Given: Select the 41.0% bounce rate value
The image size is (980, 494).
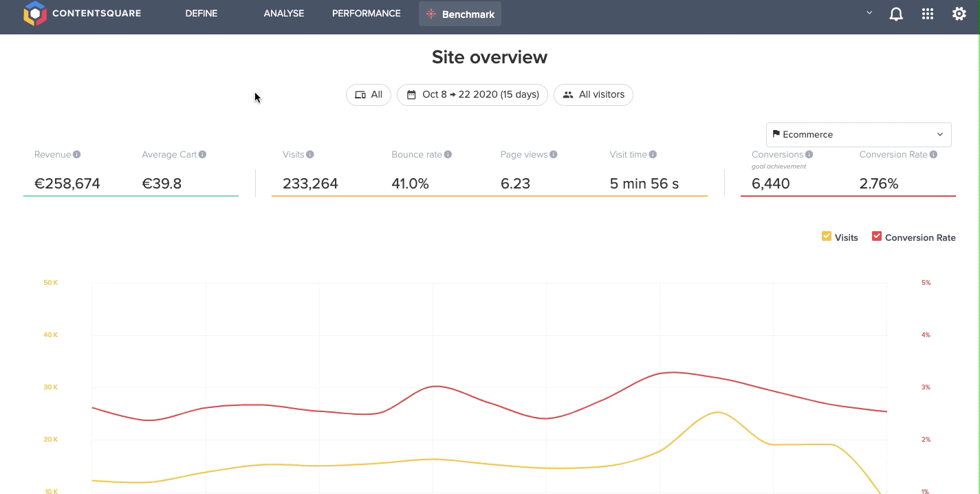Looking at the screenshot, I should (411, 184).
